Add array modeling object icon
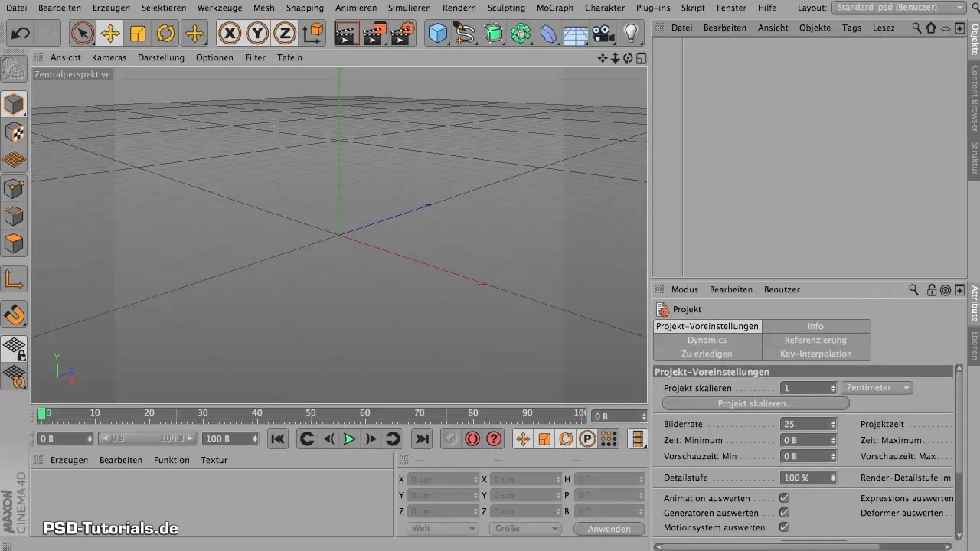Viewport: 980px width, 551px height. [521, 34]
